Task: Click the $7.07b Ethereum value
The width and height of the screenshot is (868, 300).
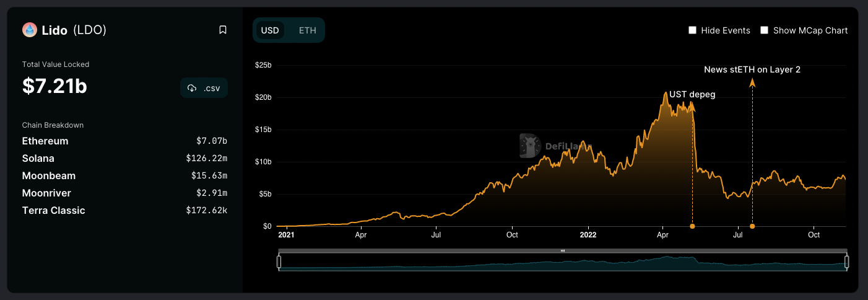Action: pyautogui.click(x=212, y=141)
